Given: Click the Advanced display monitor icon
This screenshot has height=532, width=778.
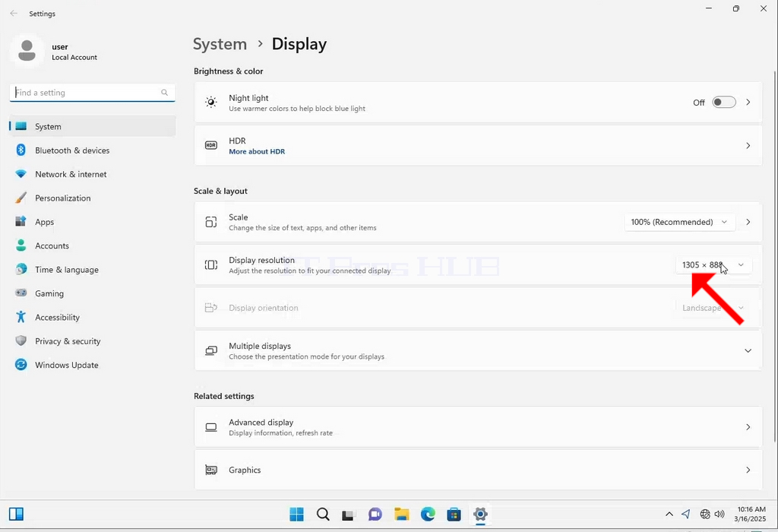Looking at the screenshot, I should pyautogui.click(x=211, y=427).
